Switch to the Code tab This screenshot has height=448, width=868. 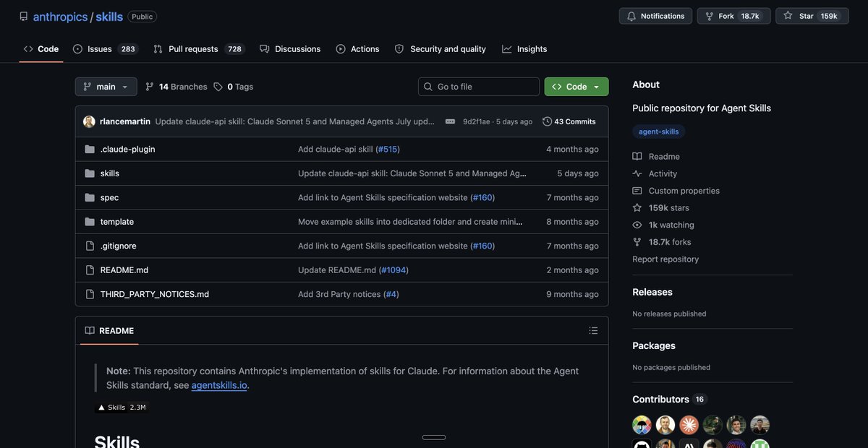(x=41, y=49)
